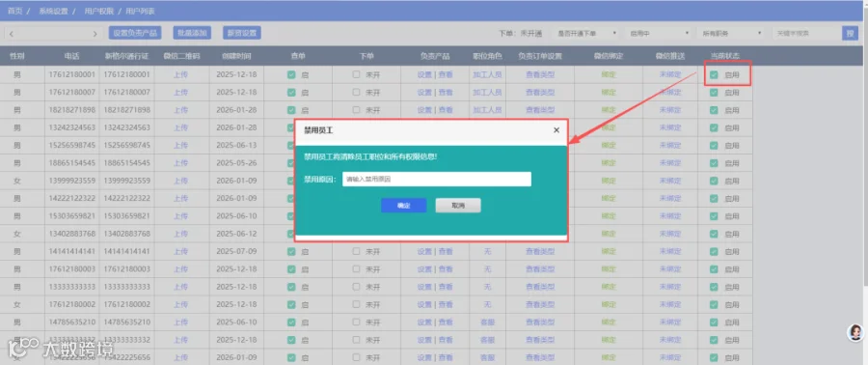Click the 确定 button in dialog
868x365 pixels.
tap(403, 206)
